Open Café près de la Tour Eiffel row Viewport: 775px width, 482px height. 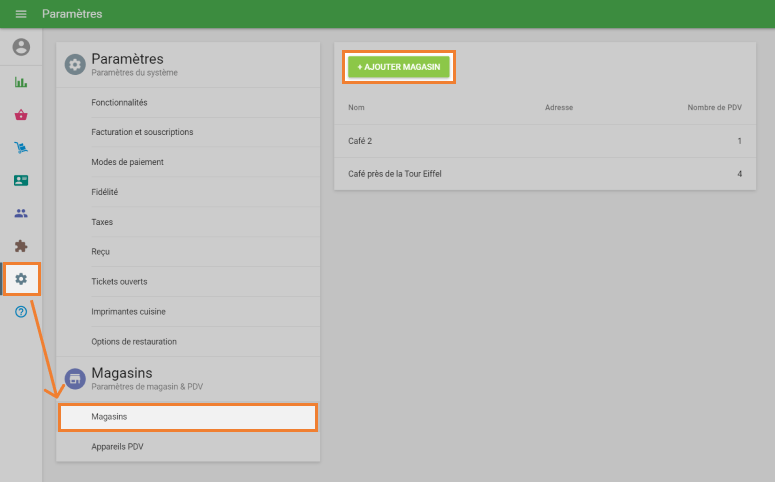click(545, 174)
